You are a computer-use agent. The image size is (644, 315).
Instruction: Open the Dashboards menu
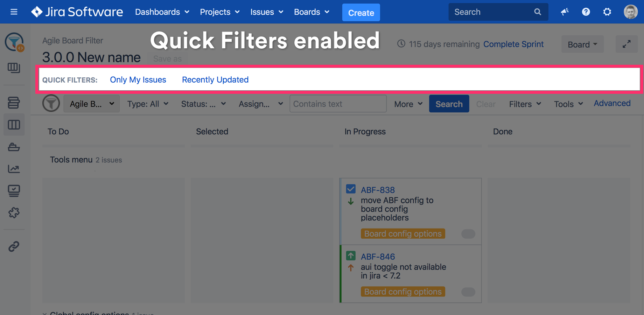pyautogui.click(x=162, y=12)
